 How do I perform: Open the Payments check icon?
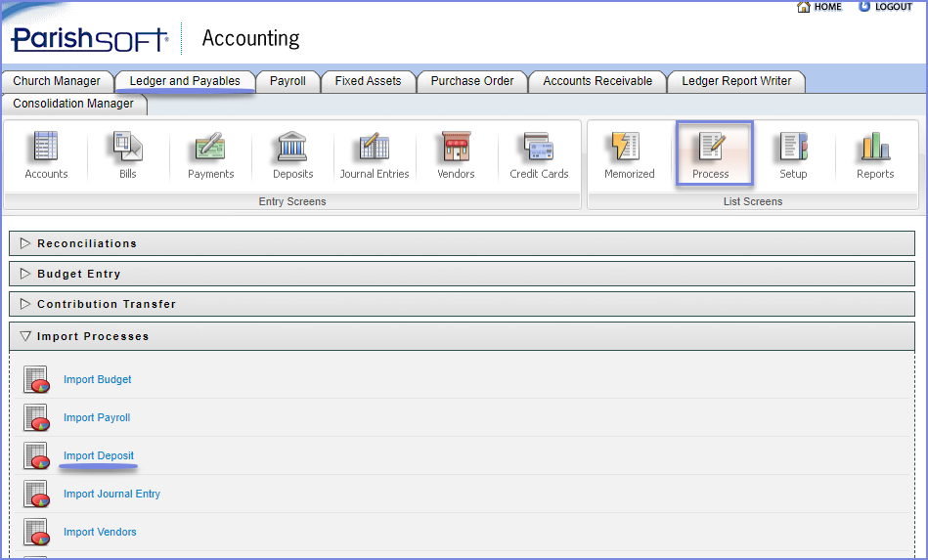(210, 147)
